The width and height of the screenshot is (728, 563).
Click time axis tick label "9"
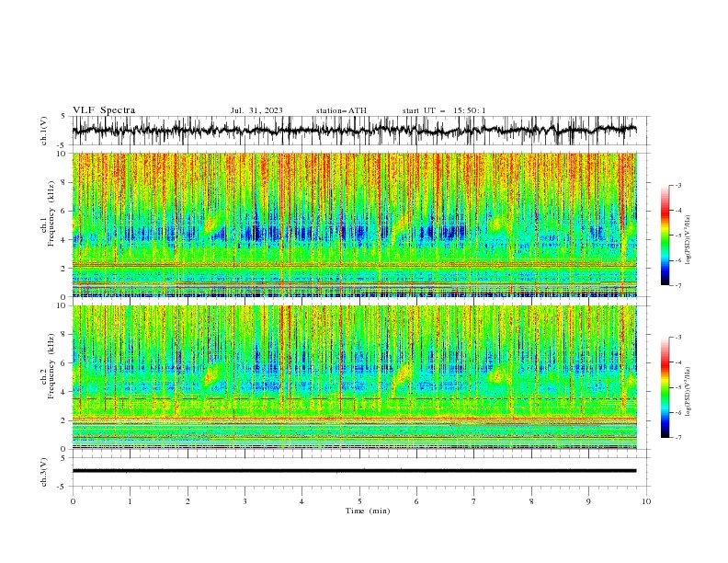(x=588, y=501)
